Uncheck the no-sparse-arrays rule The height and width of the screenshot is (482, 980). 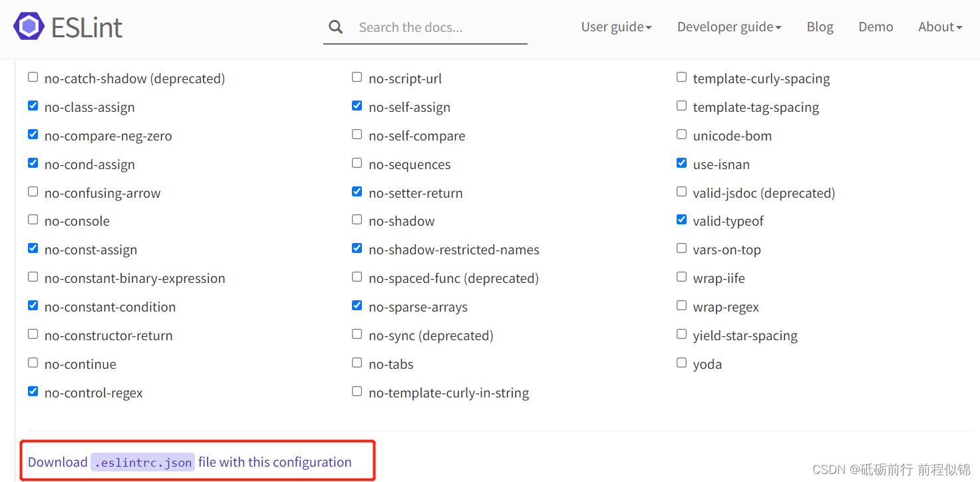[x=357, y=306]
